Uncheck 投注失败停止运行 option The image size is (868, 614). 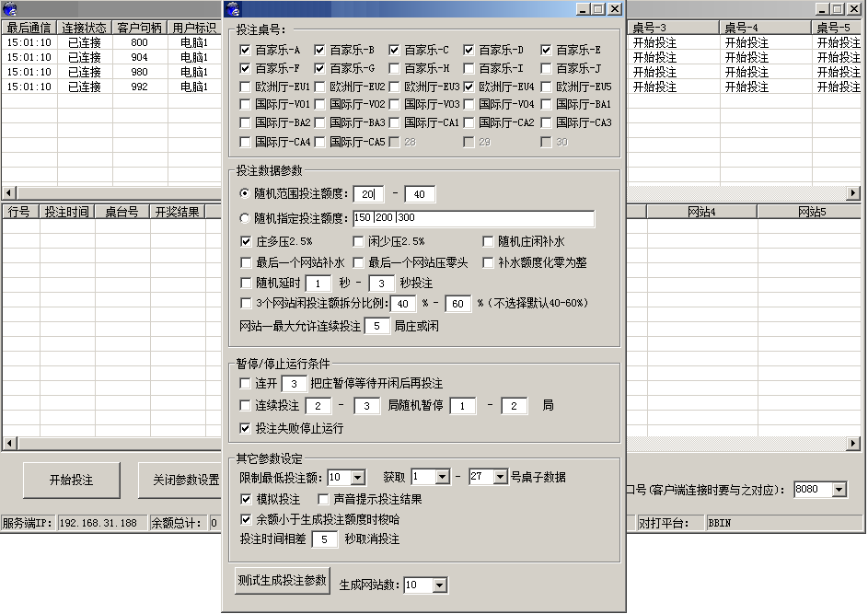coord(247,424)
